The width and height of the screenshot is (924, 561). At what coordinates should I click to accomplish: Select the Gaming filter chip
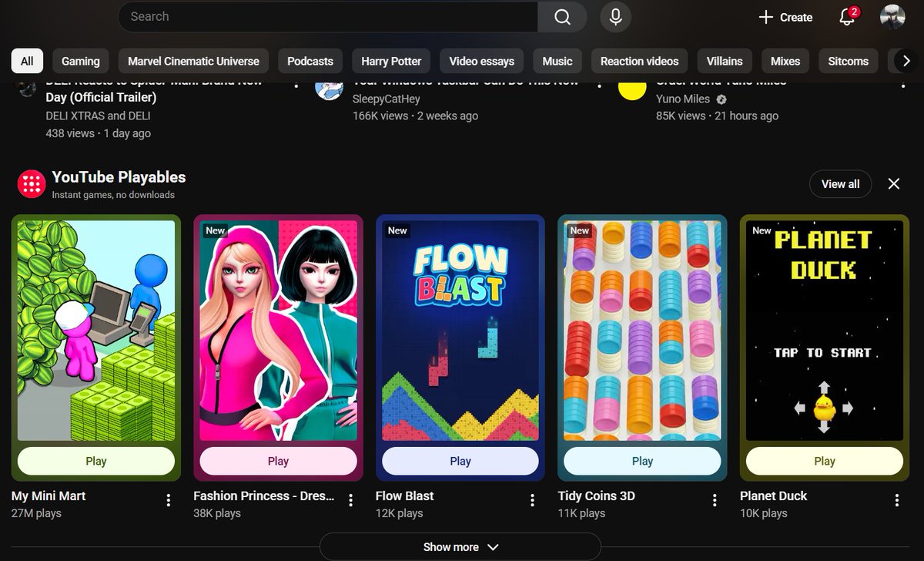(81, 61)
